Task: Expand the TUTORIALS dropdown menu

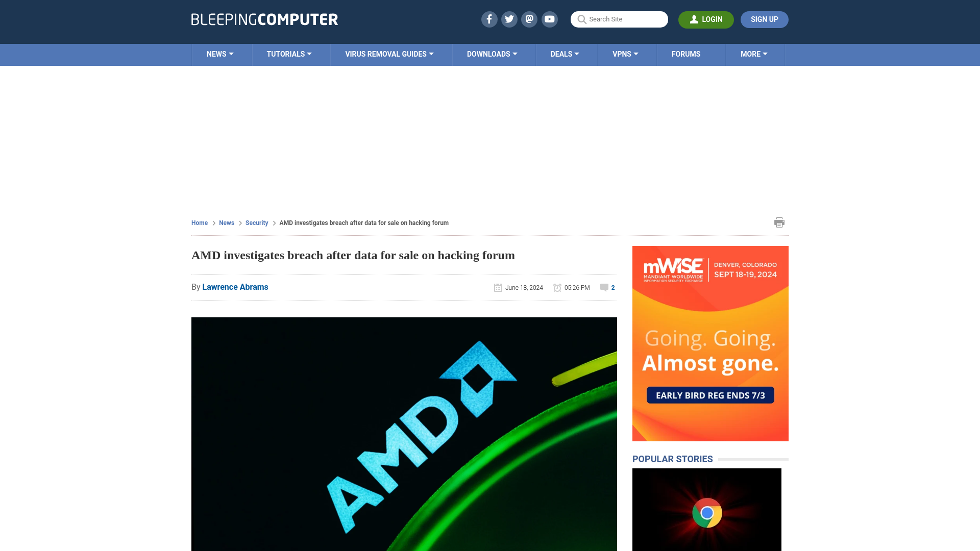Action: 289,54
